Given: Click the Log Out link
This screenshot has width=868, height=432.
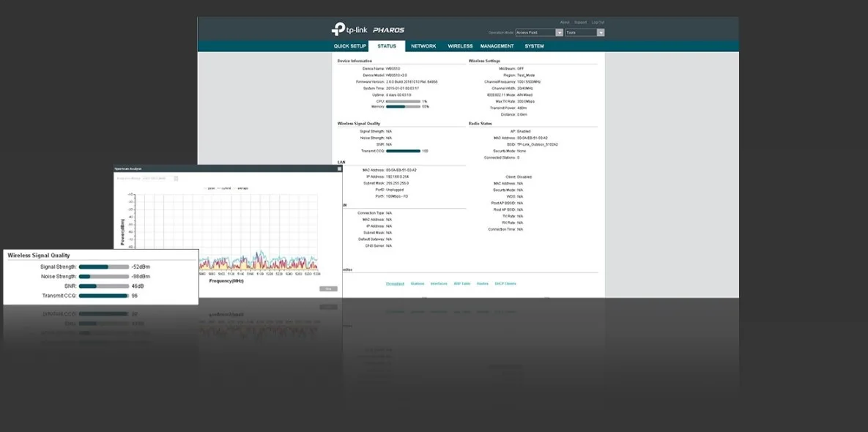Looking at the screenshot, I should pos(598,23).
